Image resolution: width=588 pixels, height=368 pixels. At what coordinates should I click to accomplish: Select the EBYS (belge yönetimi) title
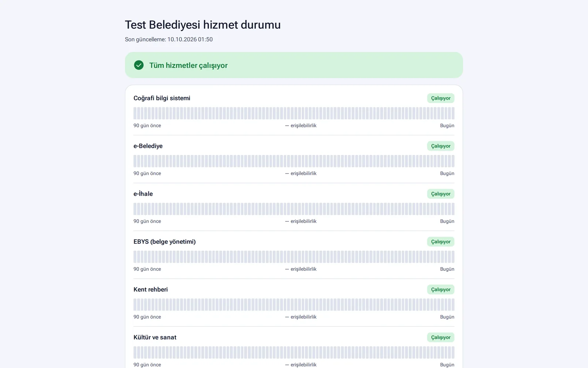pos(164,242)
